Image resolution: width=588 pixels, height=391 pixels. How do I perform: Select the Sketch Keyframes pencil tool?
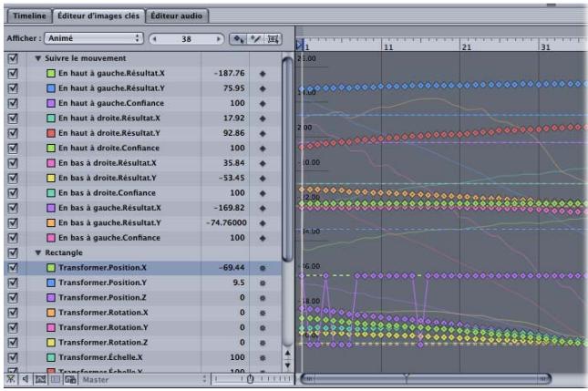256,39
